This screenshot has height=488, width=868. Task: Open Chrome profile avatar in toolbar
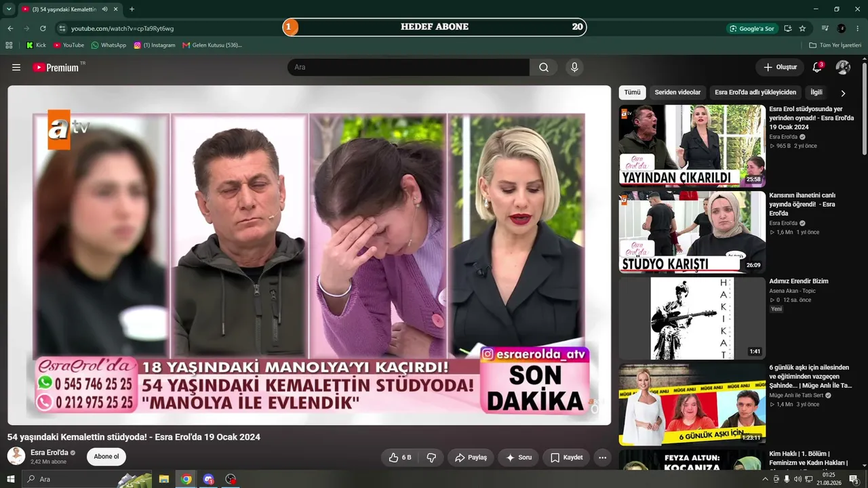[842, 28]
